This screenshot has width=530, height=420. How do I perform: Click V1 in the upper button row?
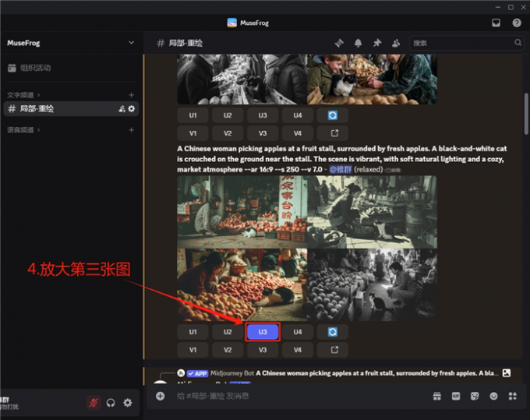pyautogui.click(x=193, y=133)
